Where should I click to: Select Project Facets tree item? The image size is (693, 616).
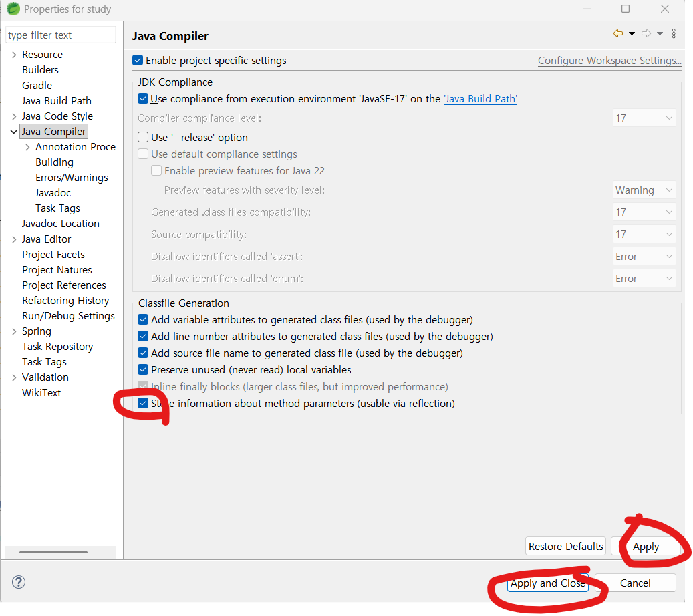pos(53,255)
